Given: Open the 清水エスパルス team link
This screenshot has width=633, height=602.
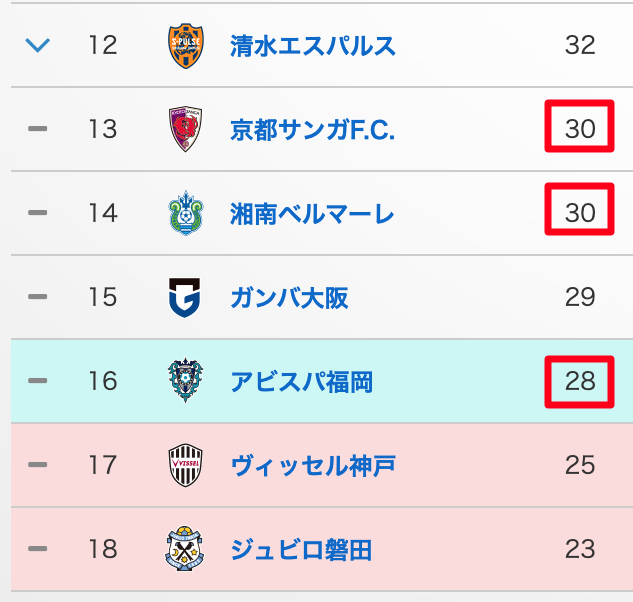Looking at the screenshot, I should point(312,46).
